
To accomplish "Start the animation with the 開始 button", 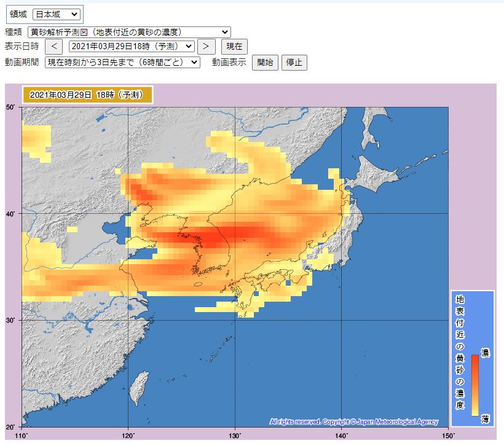I will [265, 62].
